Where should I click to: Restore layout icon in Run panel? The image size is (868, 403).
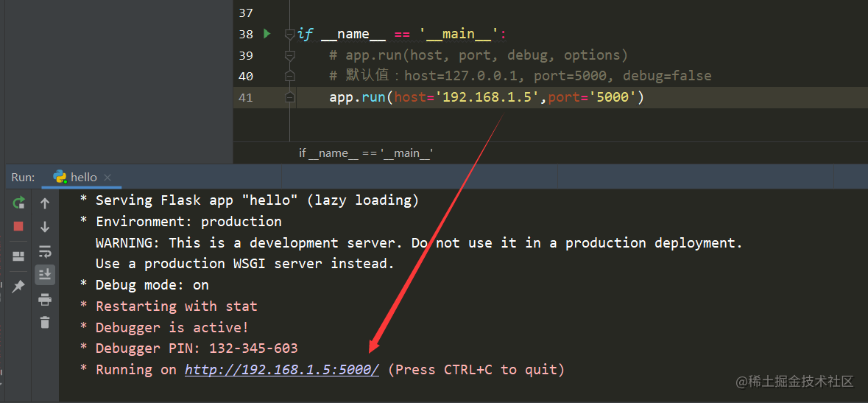pos(18,256)
